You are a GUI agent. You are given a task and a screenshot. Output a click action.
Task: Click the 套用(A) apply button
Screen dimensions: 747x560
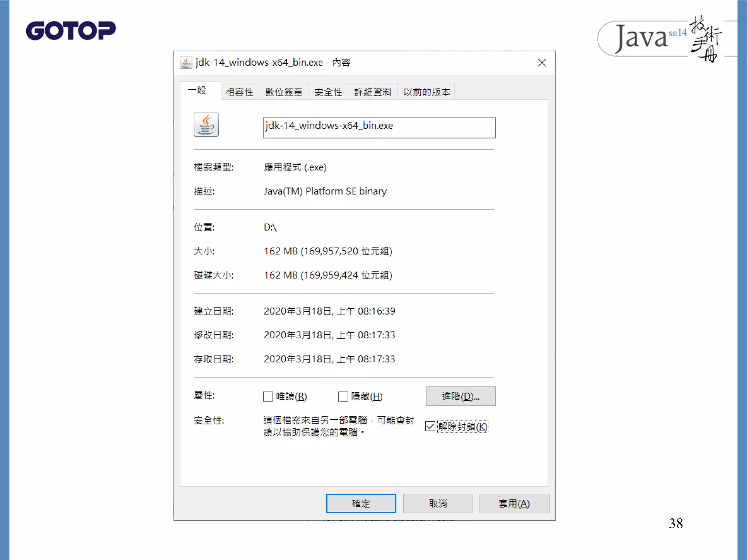click(x=514, y=503)
